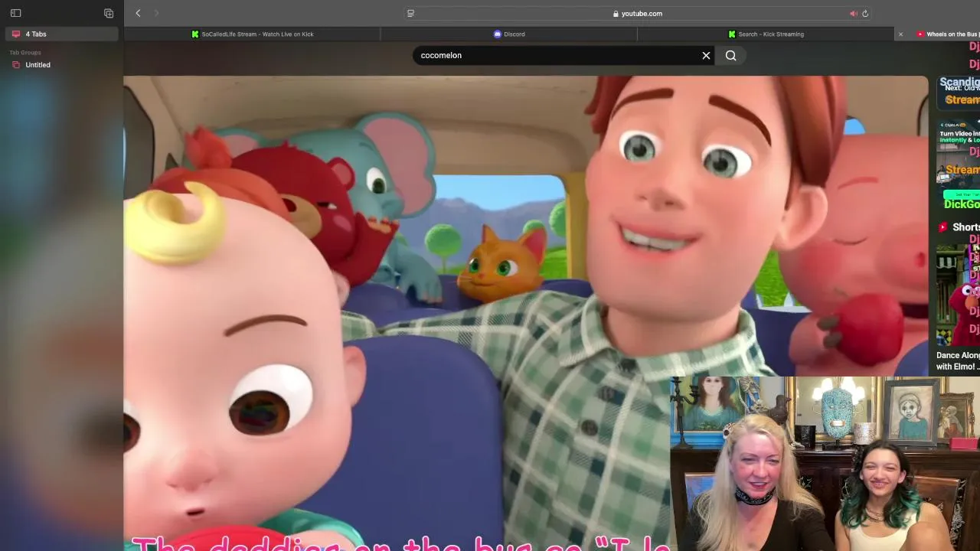Switch to Search - Kick Streaming tab
The image size is (980, 551).
(766, 34)
